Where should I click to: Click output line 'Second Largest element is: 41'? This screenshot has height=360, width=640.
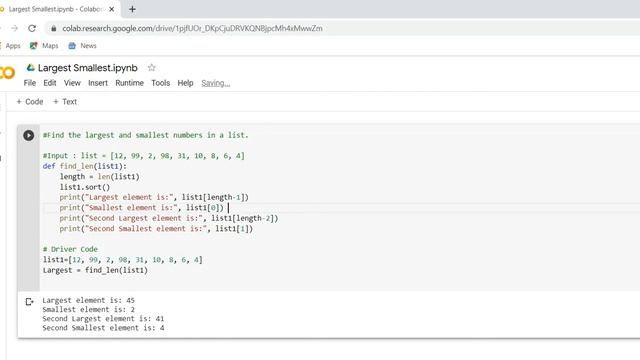103,319
